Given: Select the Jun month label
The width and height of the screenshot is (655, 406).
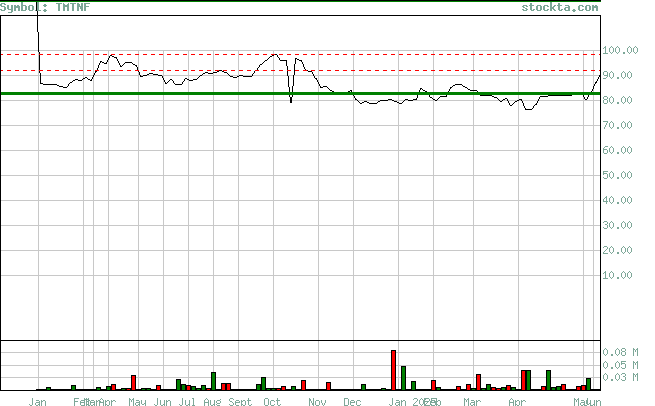Looking at the screenshot, I should (x=162, y=402).
